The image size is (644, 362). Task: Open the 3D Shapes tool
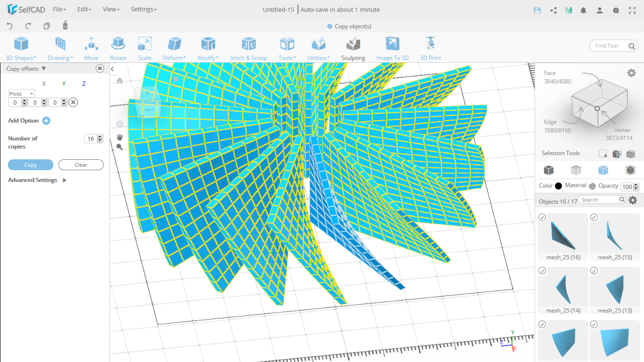pos(21,49)
